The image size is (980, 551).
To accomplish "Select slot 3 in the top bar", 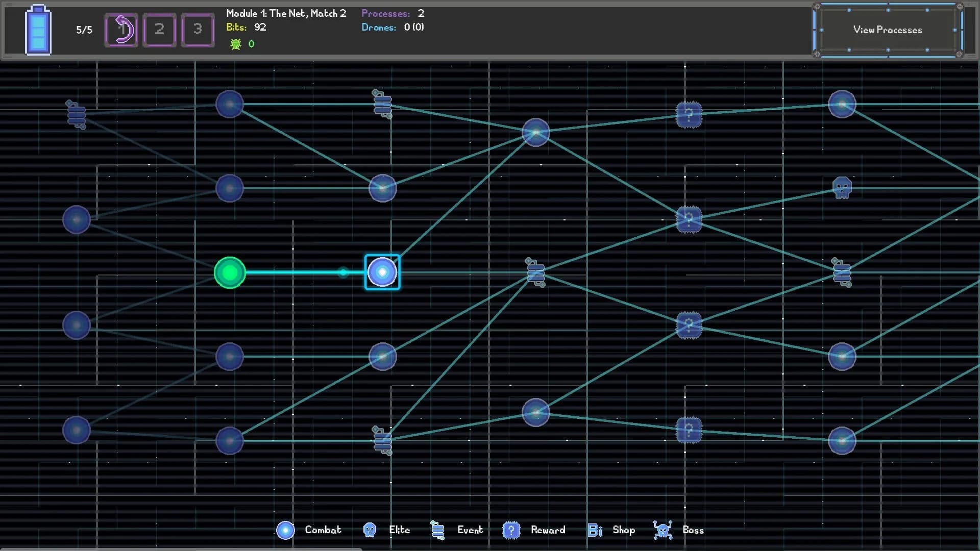I will point(198,30).
